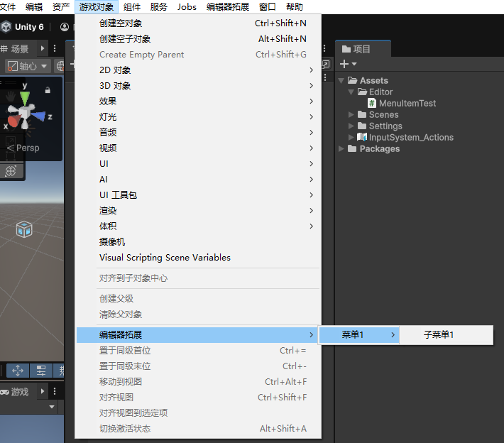Click the cube object in scene view
The height and width of the screenshot is (443, 504).
coord(24,229)
